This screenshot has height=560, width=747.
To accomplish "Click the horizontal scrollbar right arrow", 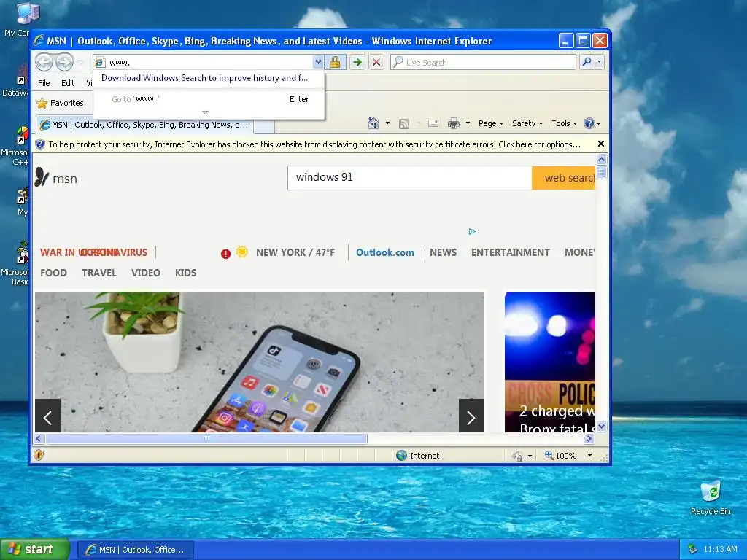I will (589, 438).
